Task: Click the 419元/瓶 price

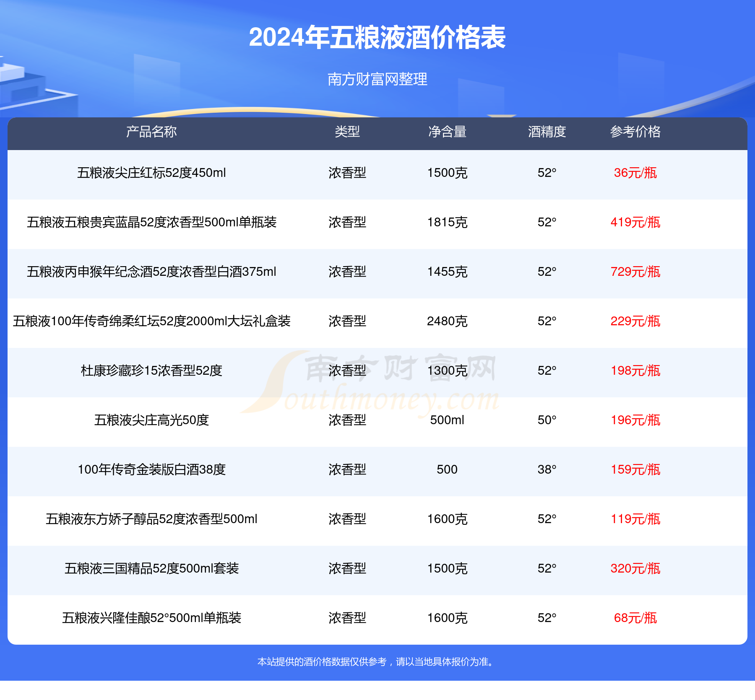Action: click(x=635, y=222)
